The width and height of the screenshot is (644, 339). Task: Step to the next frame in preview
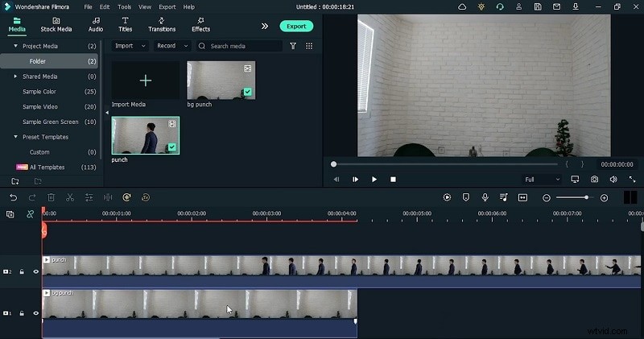point(355,180)
